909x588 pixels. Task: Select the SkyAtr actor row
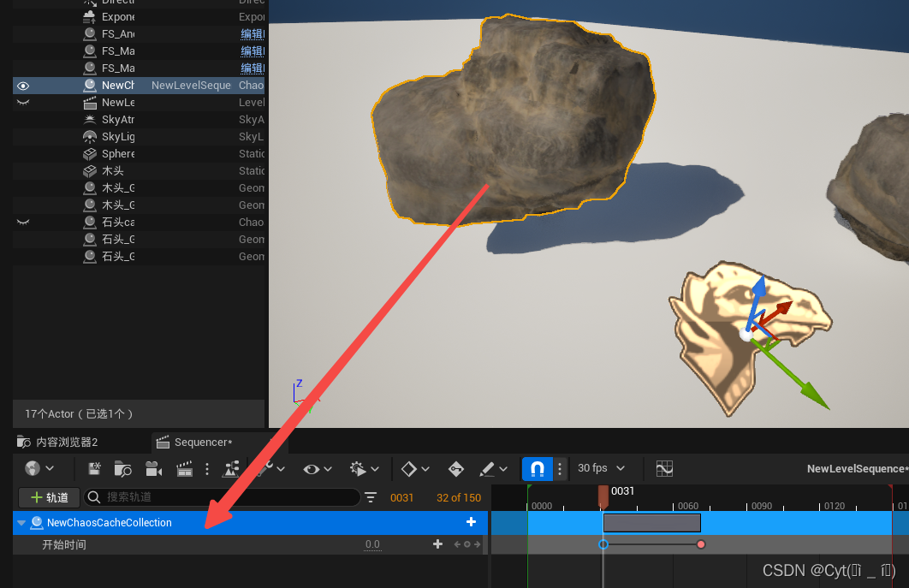139,120
